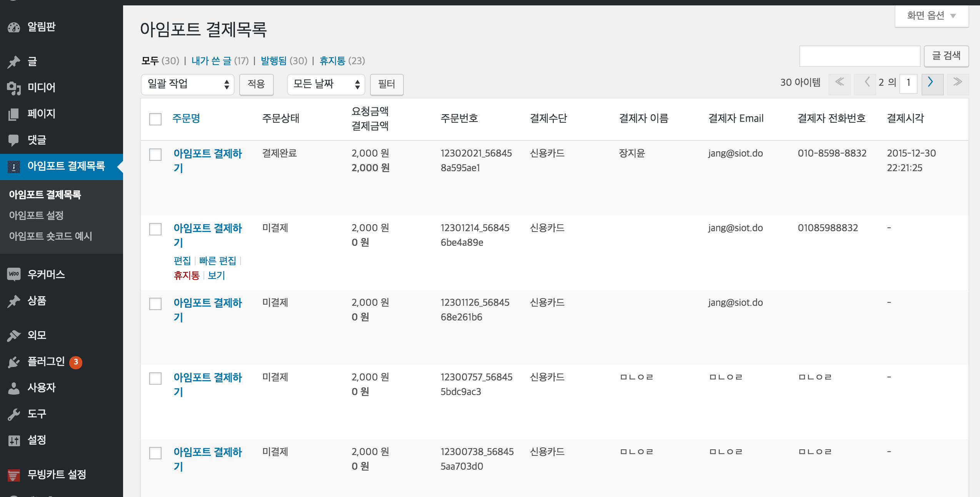Viewport: 980px width, 497px height.
Task: Click the 글 검색 search button
Action: click(946, 56)
